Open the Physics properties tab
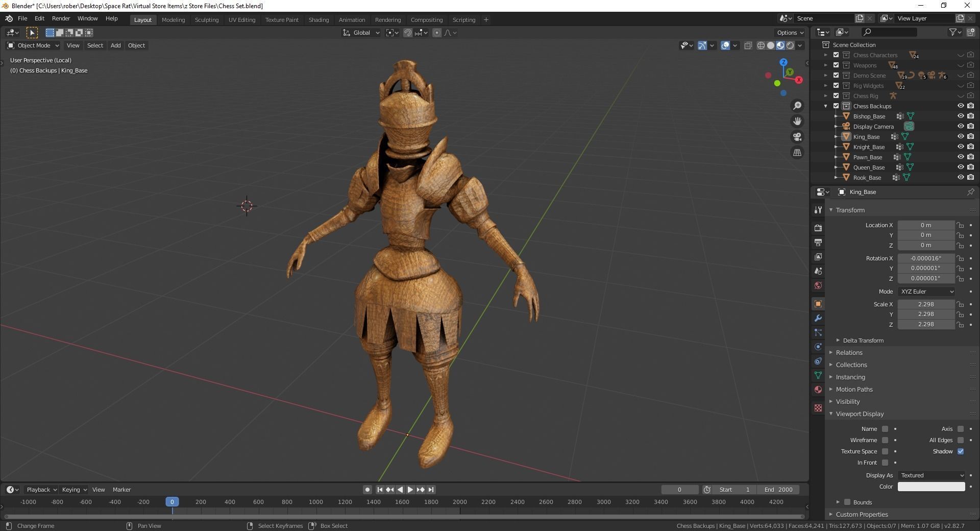 point(818,347)
